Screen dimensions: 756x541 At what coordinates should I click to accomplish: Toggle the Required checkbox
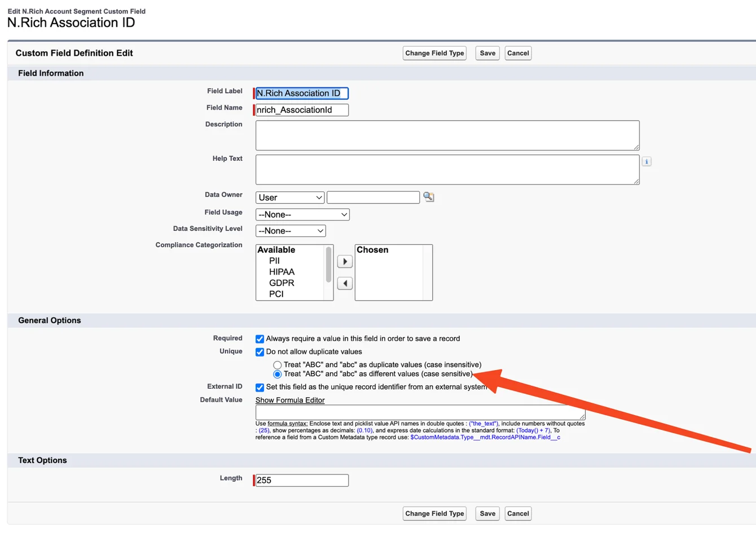[260, 339]
